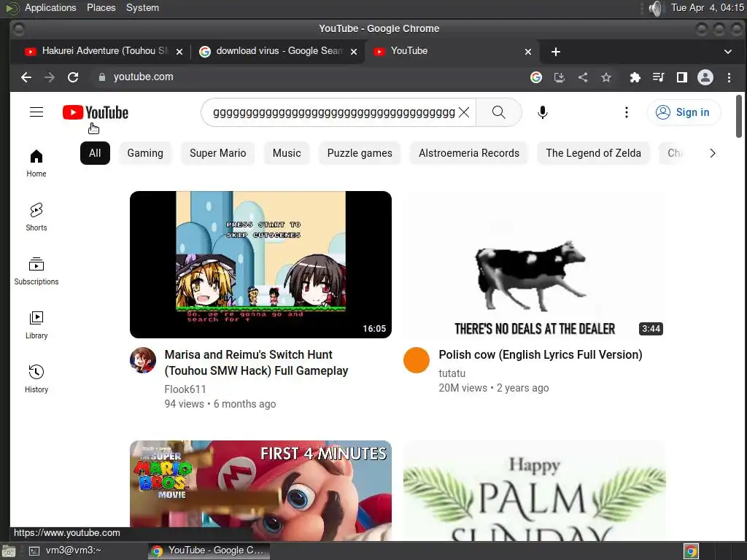Open the Places menu
This screenshot has height=560, width=747.
point(101,7)
